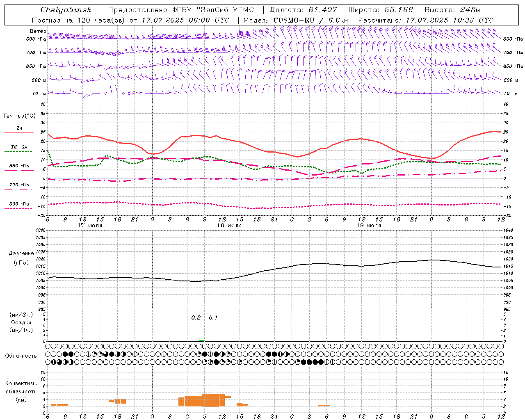This screenshot has height=420, width=525.
Task: Select the '19 июля' date label
Action: (369, 226)
